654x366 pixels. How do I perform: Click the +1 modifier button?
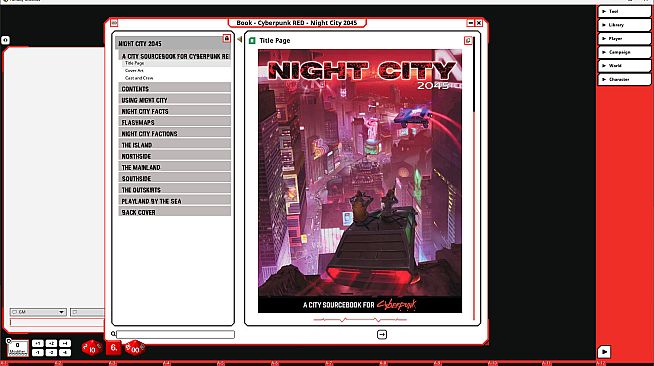[38, 343]
